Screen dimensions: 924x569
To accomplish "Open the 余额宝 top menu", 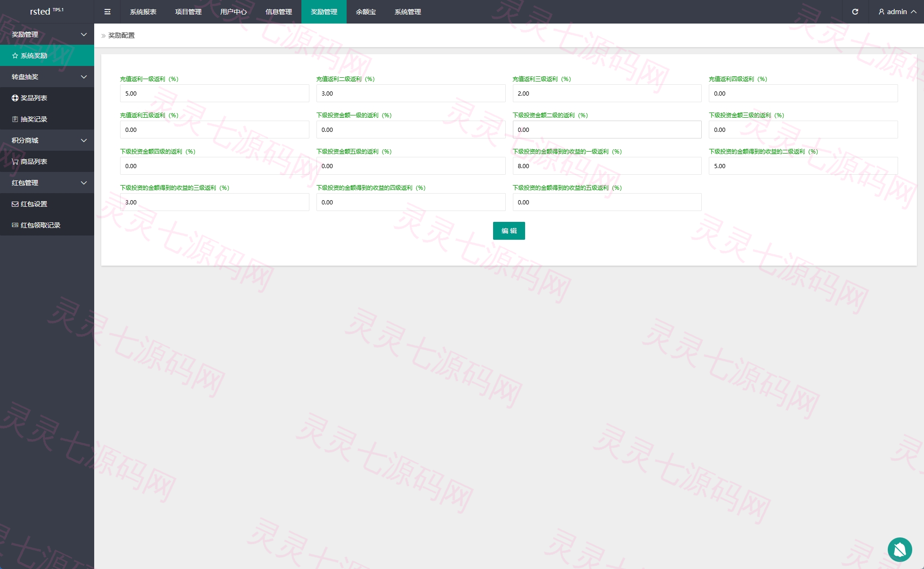I will [x=366, y=12].
